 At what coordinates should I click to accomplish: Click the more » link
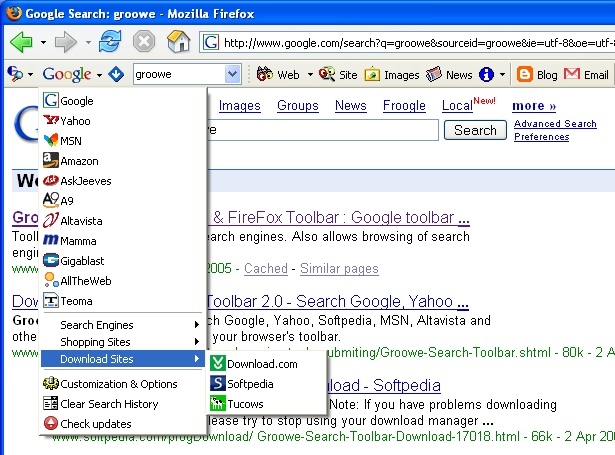[x=534, y=106]
